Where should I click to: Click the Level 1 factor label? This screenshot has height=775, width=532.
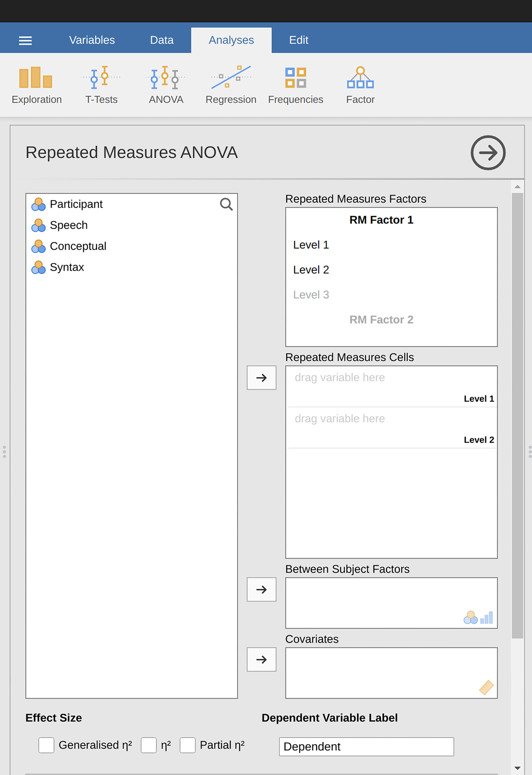click(311, 245)
